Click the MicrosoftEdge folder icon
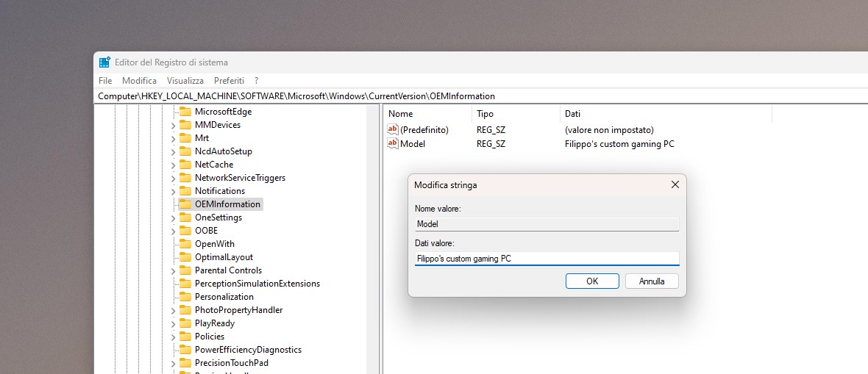The image size is (868, 374). [x=185, y=112]
